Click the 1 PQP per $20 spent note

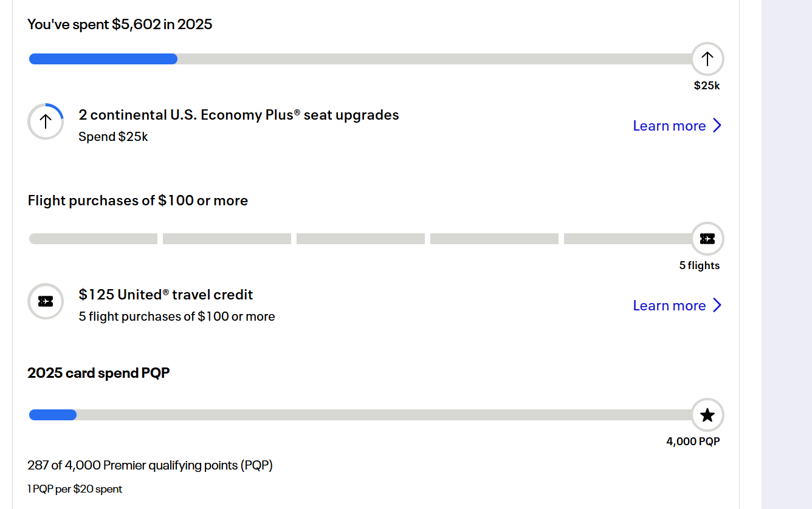pos(75,489)
